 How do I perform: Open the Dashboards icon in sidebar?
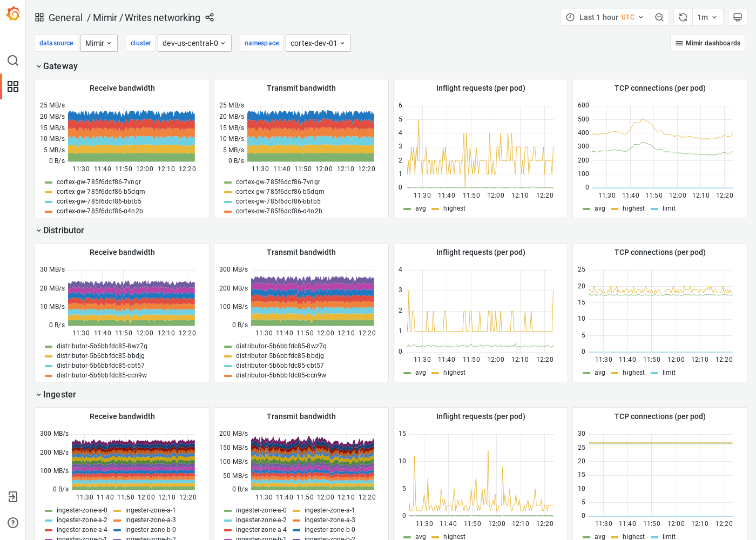pyautogui.click(x=12, y=86)
